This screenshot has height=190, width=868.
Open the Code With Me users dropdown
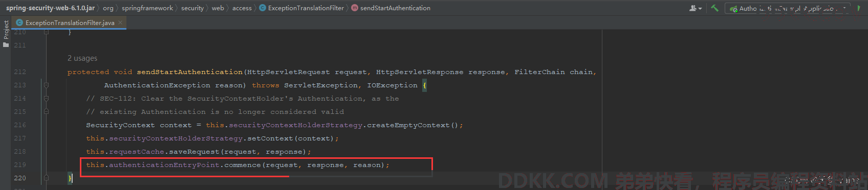point(696,8)
